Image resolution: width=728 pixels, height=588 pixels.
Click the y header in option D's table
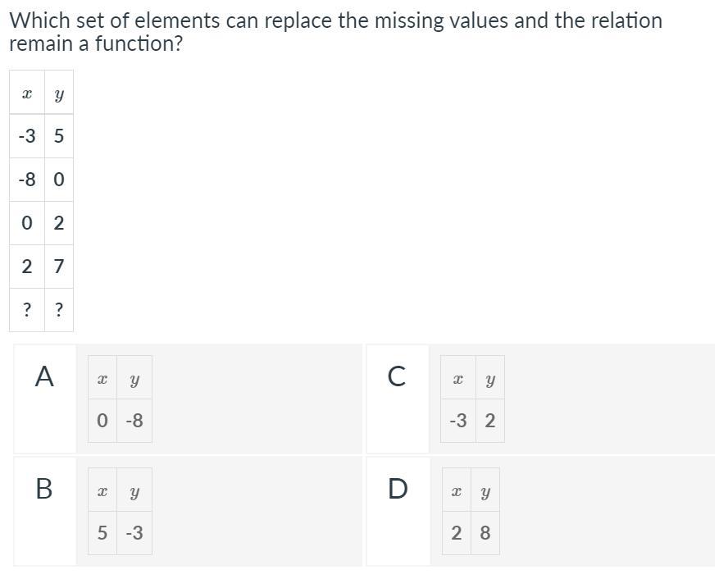(x=485, y=492)
